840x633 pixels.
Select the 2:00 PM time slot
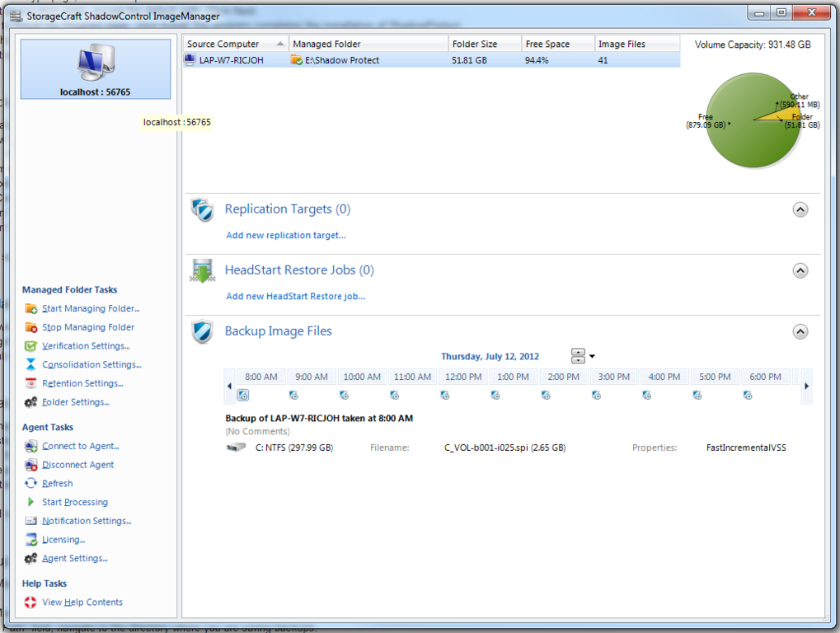pyautogui.click(x=563, y=376)
